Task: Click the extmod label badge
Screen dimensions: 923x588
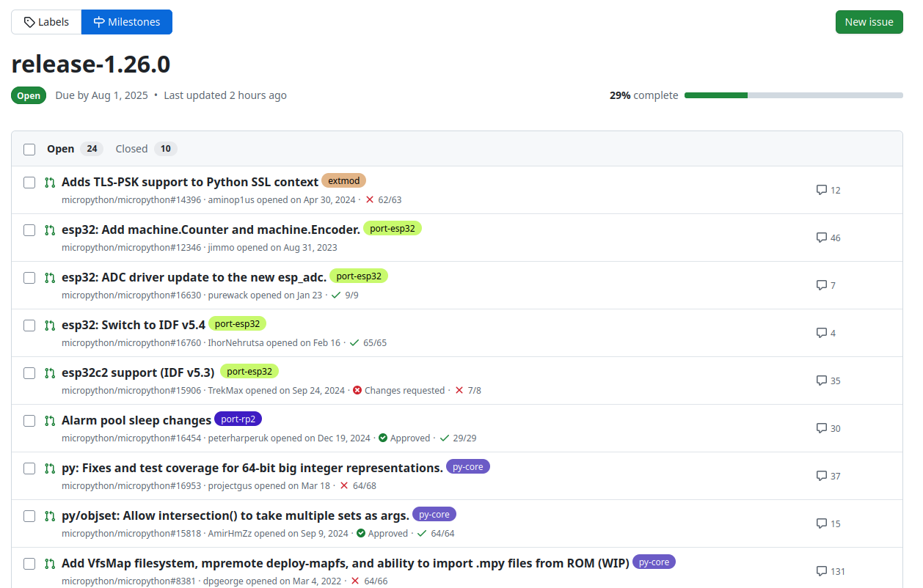Action: click(343, 180)
